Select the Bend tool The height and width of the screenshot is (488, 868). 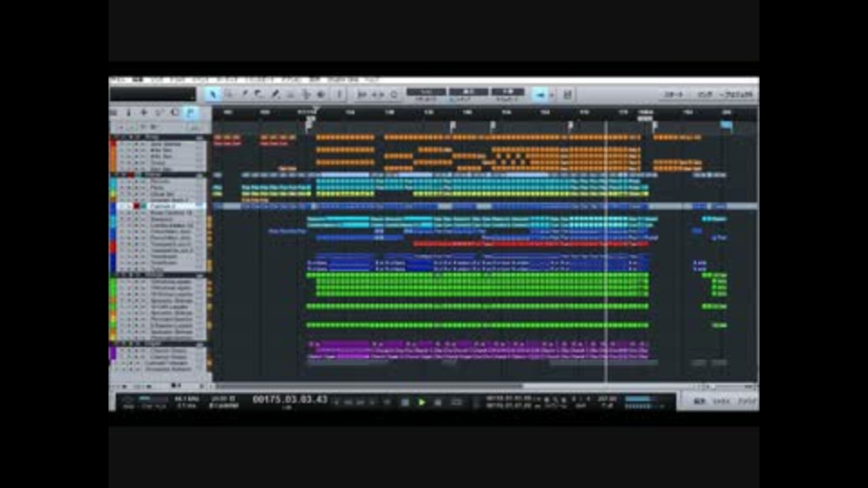pos(306,95)
